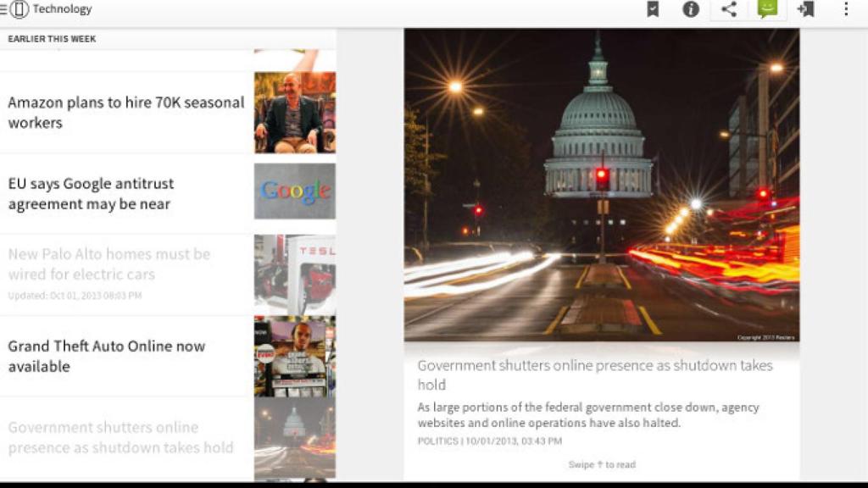Click the large Capitol building photo
Viewport: 868px width, 488px height.
(601, 185)
